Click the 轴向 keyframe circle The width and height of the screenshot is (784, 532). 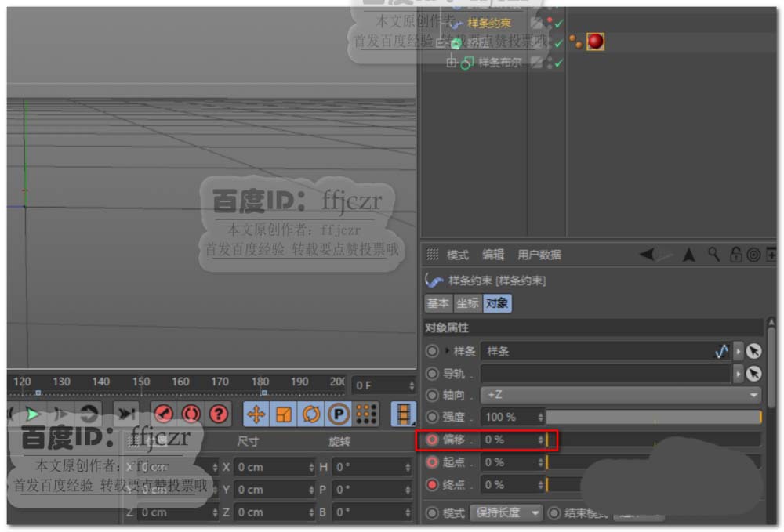tap(432, 395)
